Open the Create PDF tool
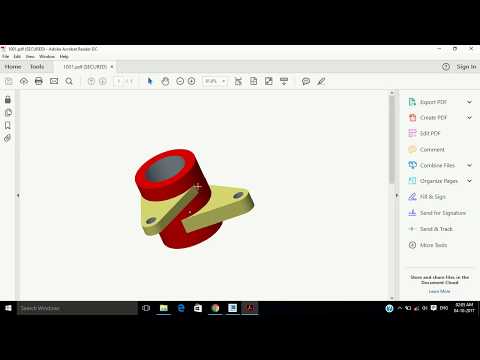480x360 pixels. click(x=433, y=118)
